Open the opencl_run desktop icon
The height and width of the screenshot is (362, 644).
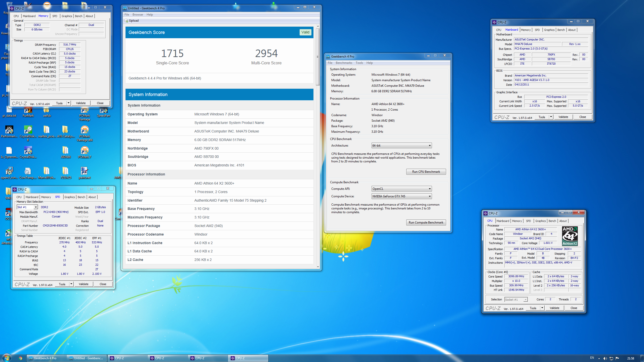coord(9,173)
